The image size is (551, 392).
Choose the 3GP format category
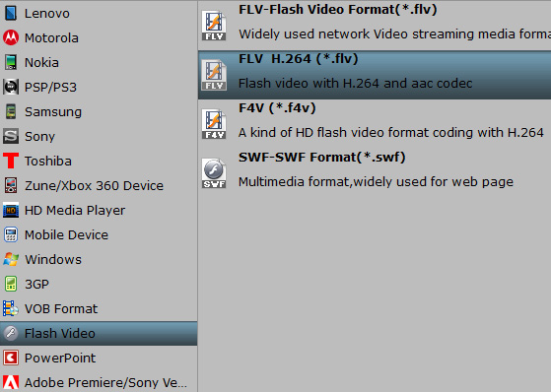(x=99, y=284)
